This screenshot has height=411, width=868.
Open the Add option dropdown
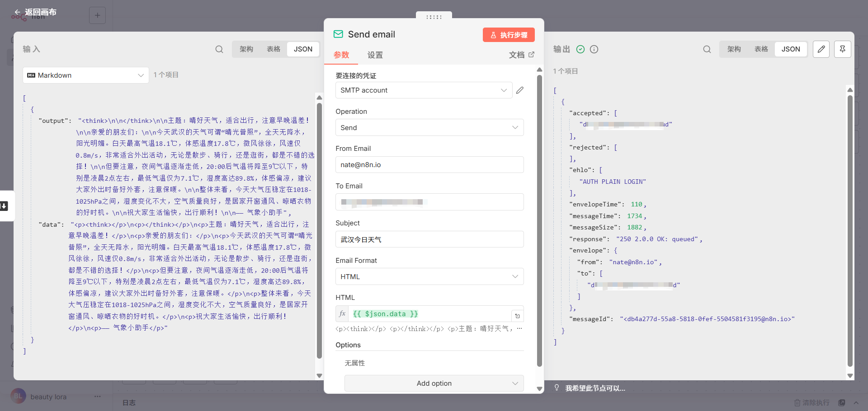click(434, 383)
